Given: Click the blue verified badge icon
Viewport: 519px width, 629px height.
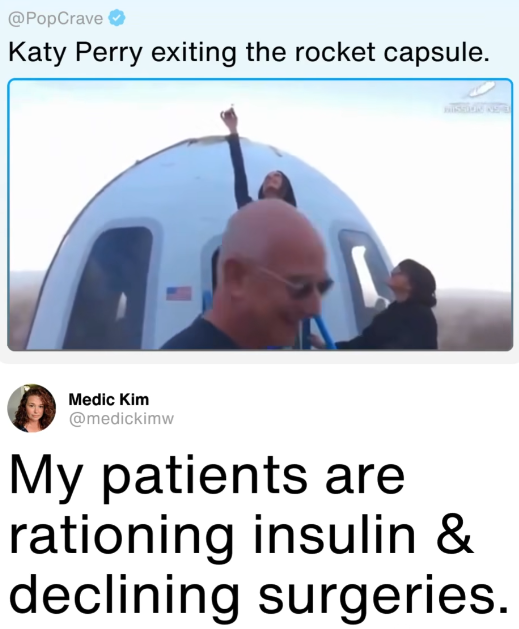Looking at the screenshot, I should [118, 18].
